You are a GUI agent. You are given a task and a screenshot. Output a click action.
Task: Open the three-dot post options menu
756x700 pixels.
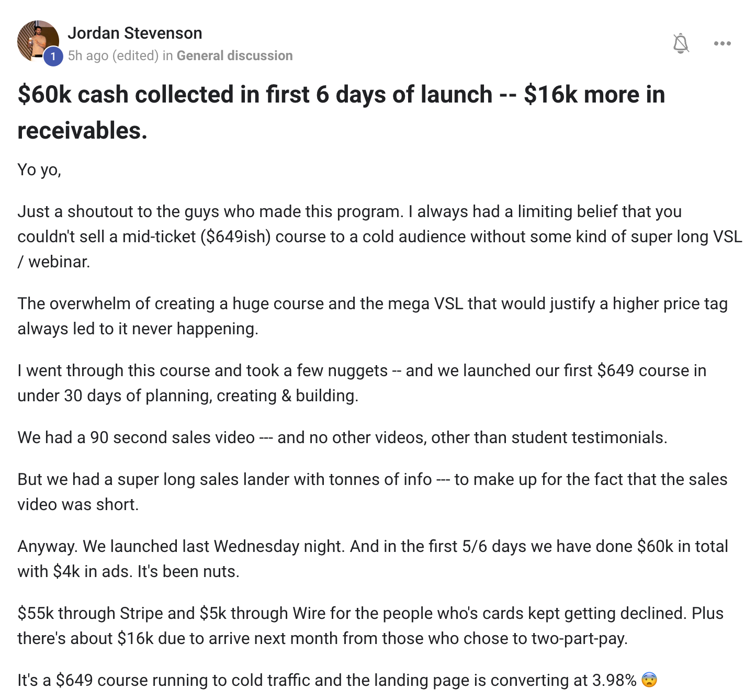tap(722, 43)
